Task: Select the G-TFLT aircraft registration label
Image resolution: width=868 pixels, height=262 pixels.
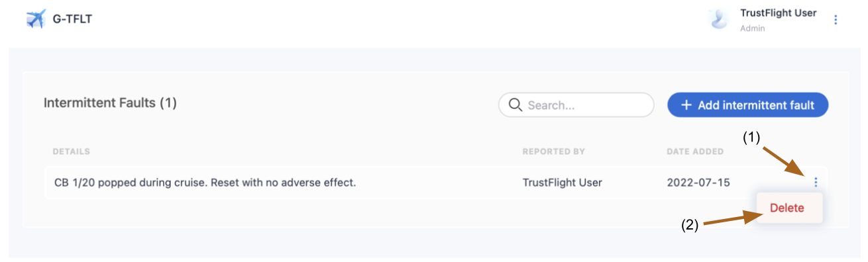Action: tap(72, 19)
